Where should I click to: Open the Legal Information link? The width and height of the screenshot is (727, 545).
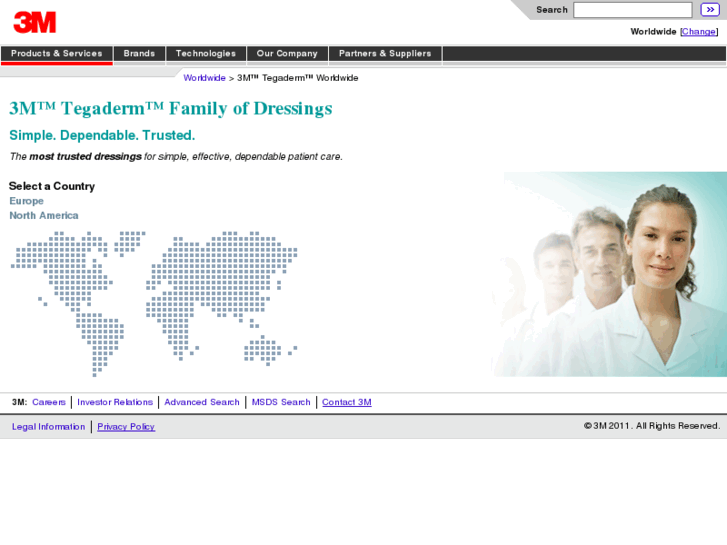click(x=49, y=427)
